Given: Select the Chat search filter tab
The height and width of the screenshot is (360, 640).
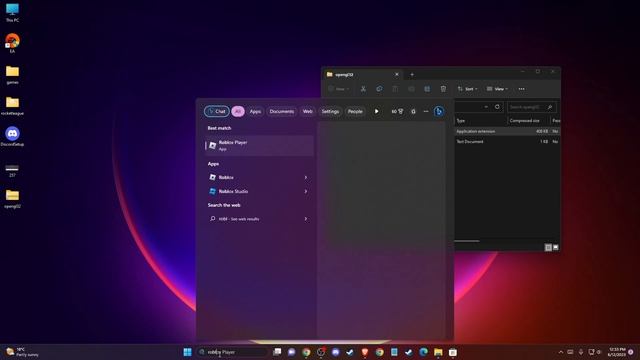Looking at the screenshot, I should [x=217, y=111].
